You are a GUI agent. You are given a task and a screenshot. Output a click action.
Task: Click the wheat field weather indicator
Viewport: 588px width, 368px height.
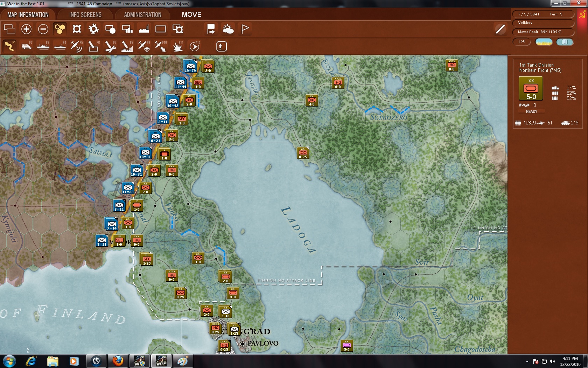[544, 42]
